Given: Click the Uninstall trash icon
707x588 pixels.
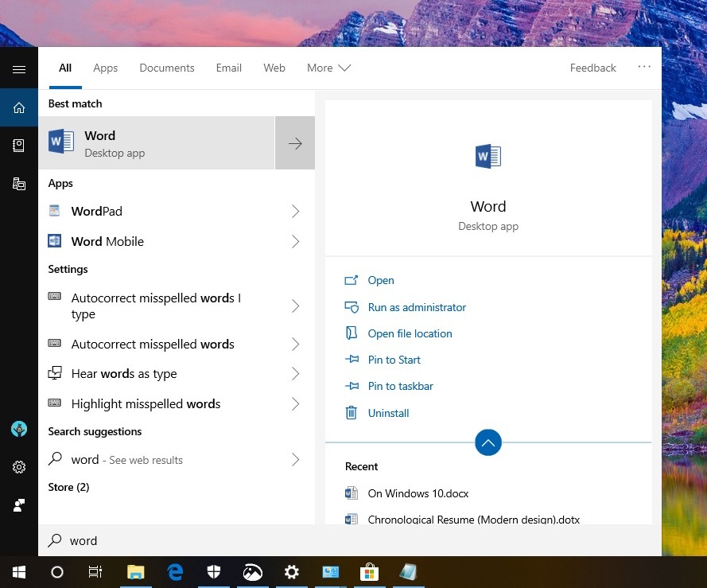Looking at the screenshot, I should pyautogui.click(x=352, y=412).
